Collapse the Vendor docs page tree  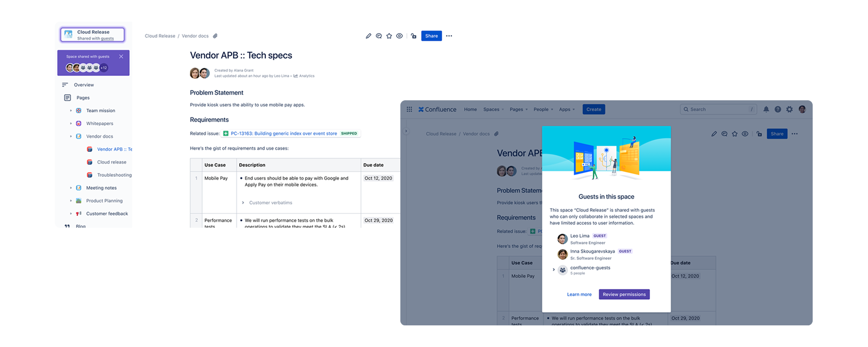pos(71,137)
